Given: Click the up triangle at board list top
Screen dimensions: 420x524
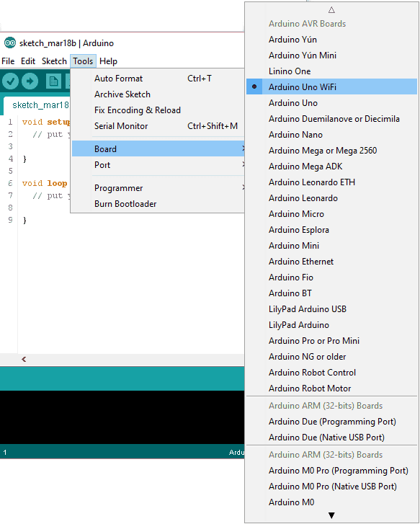Looking at the screenshot, I should [331, 10].
